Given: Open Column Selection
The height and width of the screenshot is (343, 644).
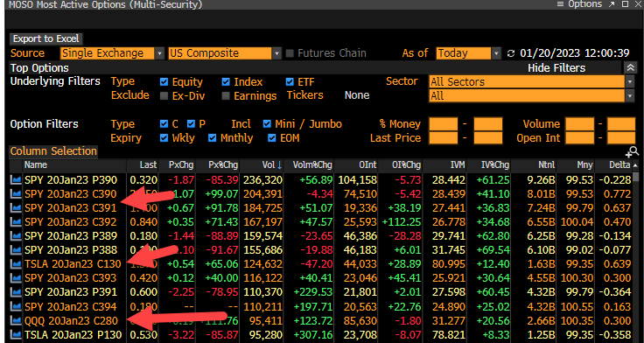Looking at the screenshot, I should click(53, 151).
